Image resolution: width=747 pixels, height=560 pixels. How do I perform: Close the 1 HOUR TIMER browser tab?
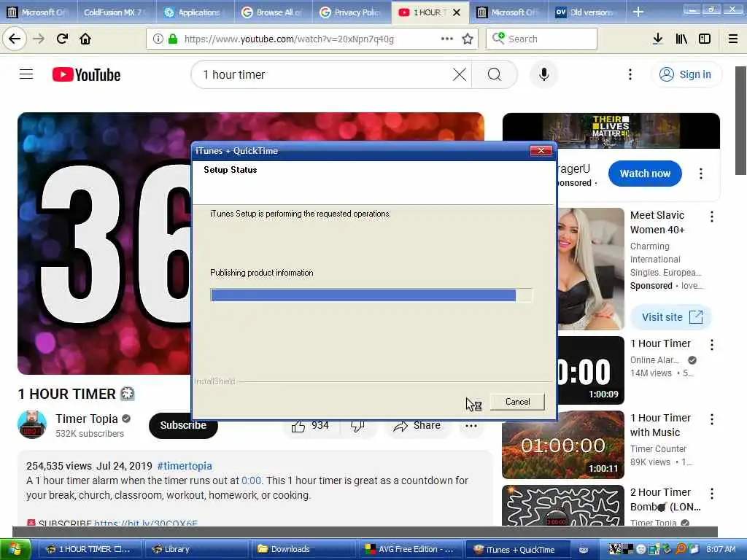tap(457, 12)
